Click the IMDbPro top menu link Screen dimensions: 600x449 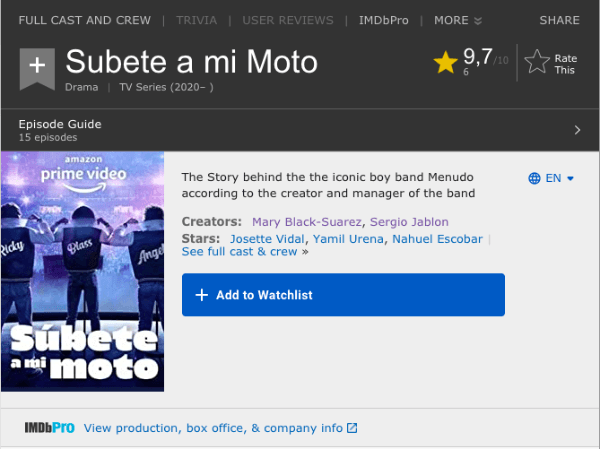384,20
